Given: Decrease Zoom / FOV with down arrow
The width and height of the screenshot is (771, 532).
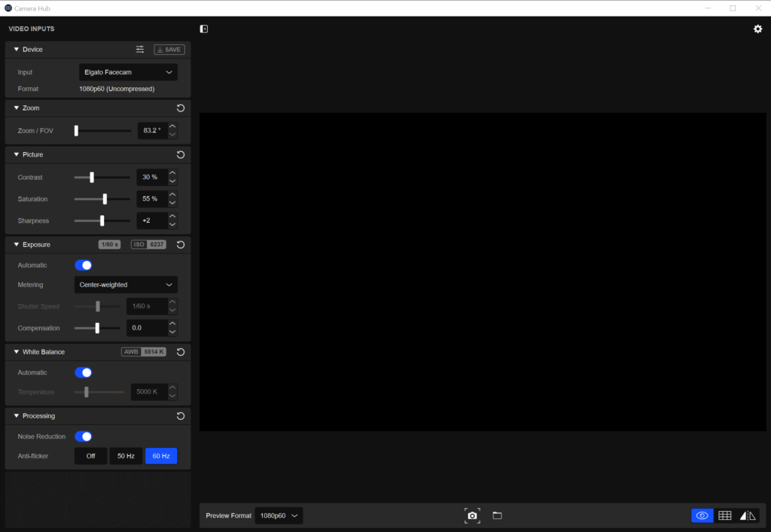Looking at the screenshot, I should [172, 135].
